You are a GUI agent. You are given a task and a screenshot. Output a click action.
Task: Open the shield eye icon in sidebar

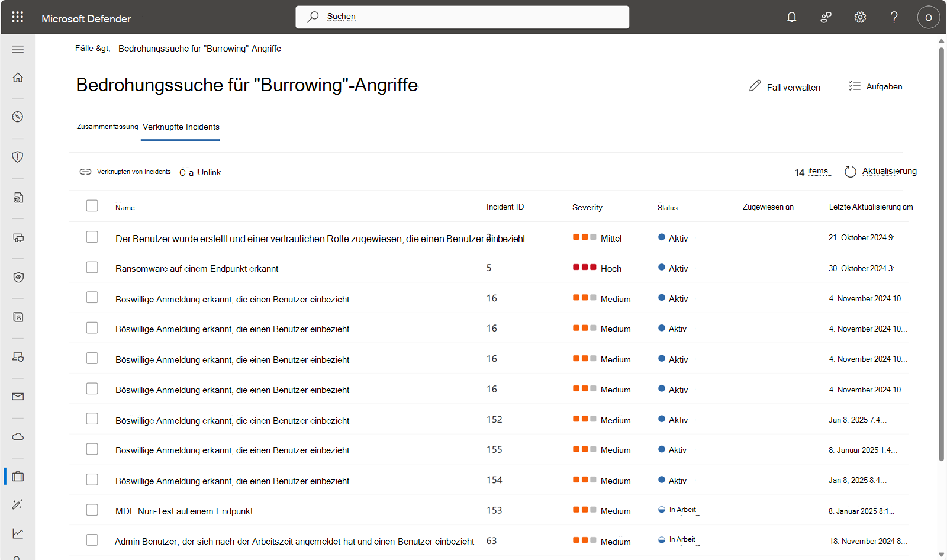tap(18, 278)
